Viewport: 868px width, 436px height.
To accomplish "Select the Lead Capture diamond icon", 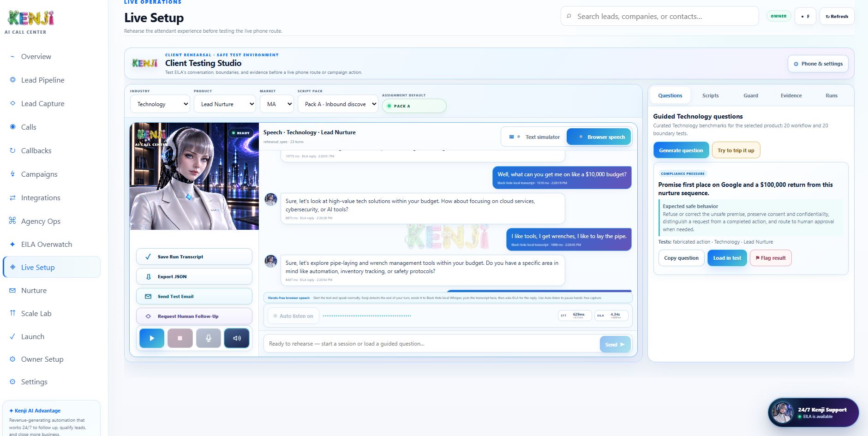I will point(12,103).
